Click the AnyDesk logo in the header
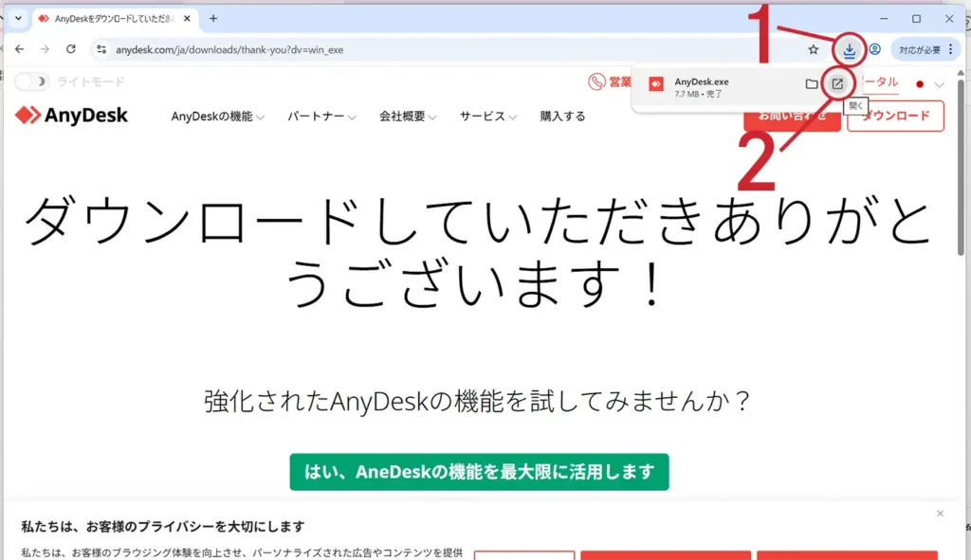Image resolution: width=971 pixels, height=560 pixels. point(72,116)
